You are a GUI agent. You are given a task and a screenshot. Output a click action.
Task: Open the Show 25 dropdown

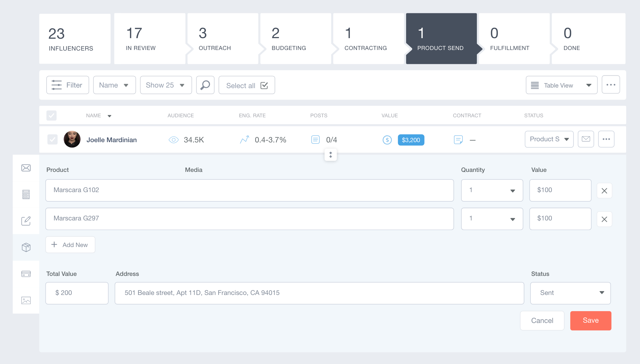(166, 85)
